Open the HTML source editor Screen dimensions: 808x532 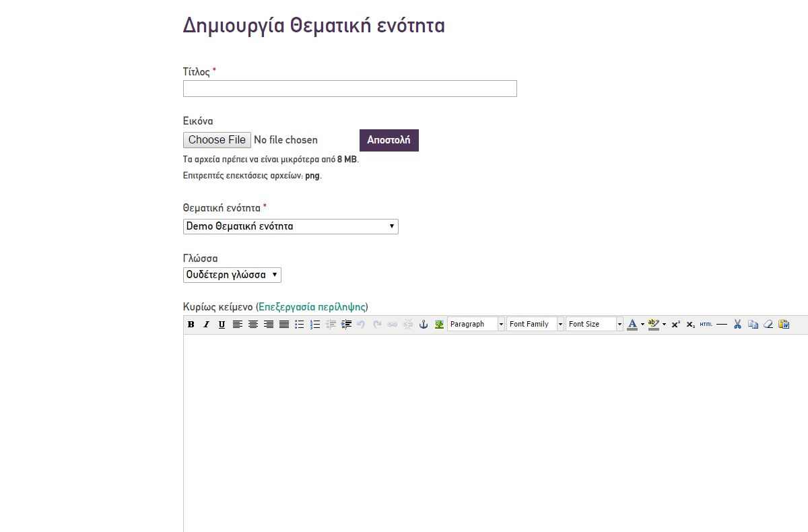(x=706, y=325)
